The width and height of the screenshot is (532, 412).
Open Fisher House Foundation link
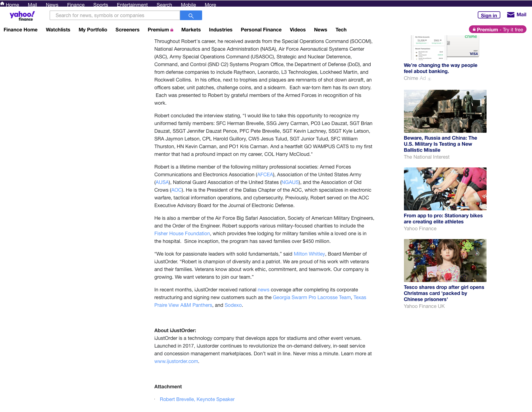pos(182,234)
